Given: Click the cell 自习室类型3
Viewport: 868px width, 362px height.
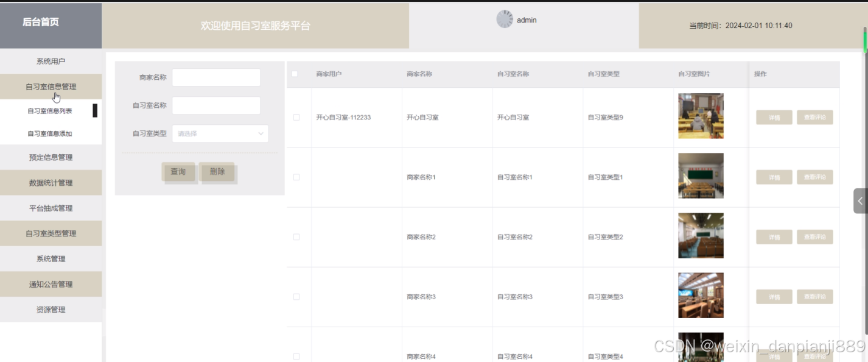Looking at the screenshot, I should 605,297.
